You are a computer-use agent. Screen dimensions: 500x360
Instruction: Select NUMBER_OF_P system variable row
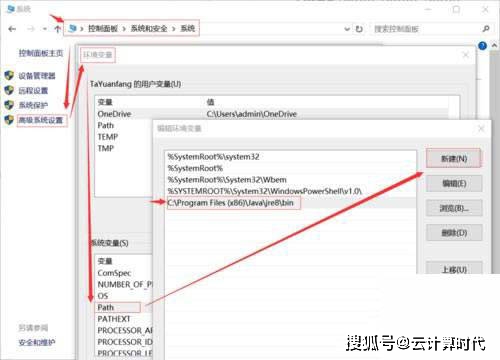click(x=125, y=285)
